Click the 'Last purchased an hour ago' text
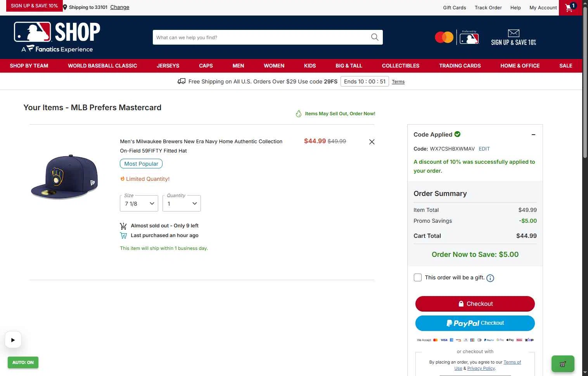The image size is (588, 376). [x=164, y=235]
